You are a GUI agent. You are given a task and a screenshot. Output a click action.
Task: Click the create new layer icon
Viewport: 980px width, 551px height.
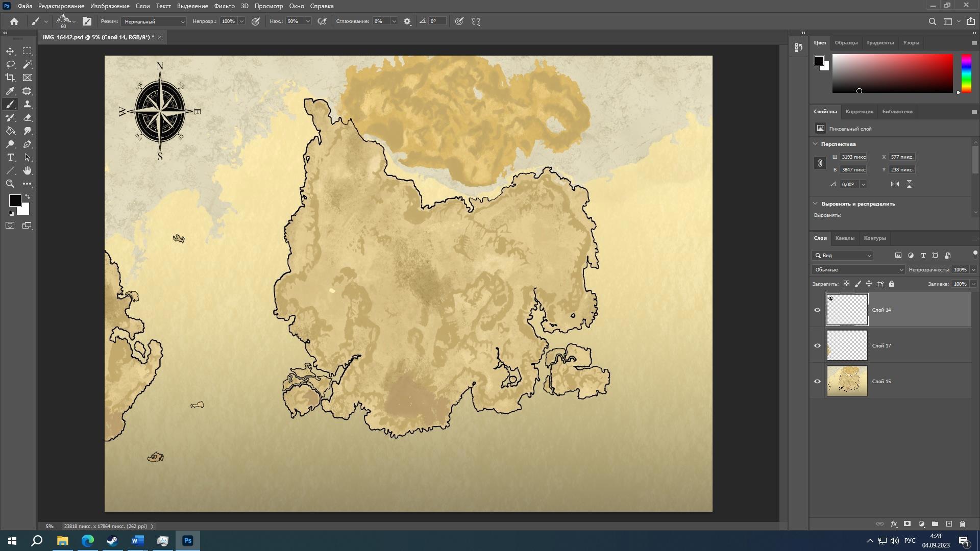pyautogui.click(x=949, y=524)
